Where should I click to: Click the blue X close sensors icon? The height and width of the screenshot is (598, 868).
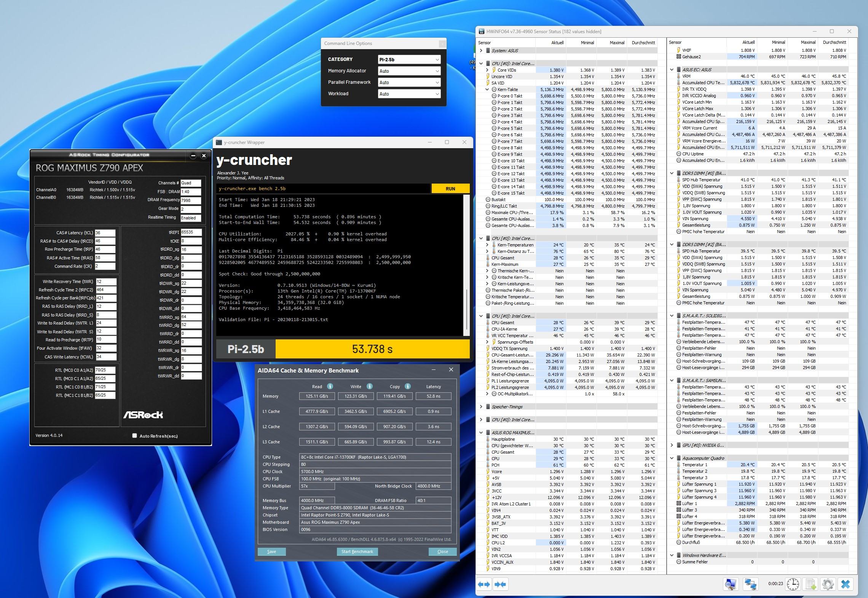(846, 584)
